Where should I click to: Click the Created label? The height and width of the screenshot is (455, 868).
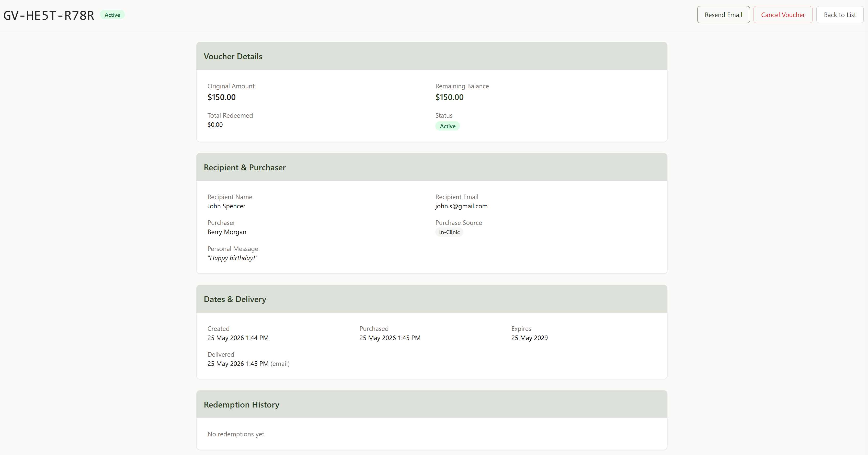tap(218, 328)
